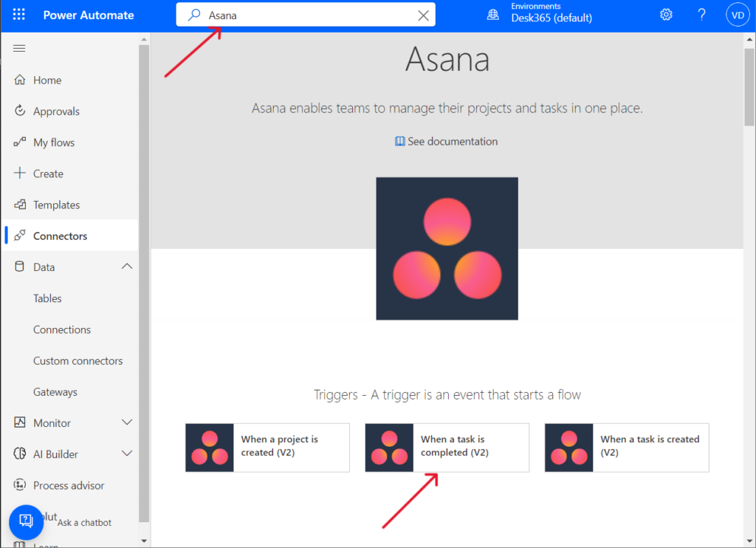Expand the Monitor section chevron
This screenshot has width=756, height=548.
(127, 422)
